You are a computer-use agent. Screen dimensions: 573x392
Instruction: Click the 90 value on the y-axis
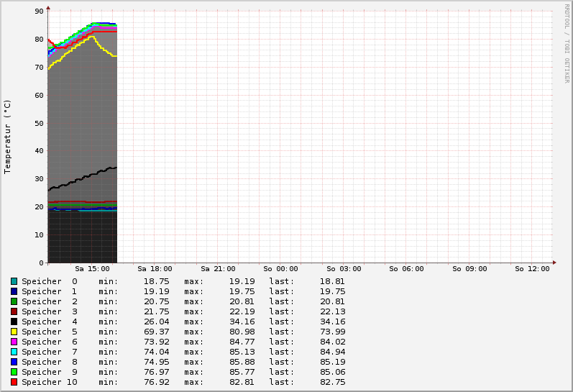38,12
